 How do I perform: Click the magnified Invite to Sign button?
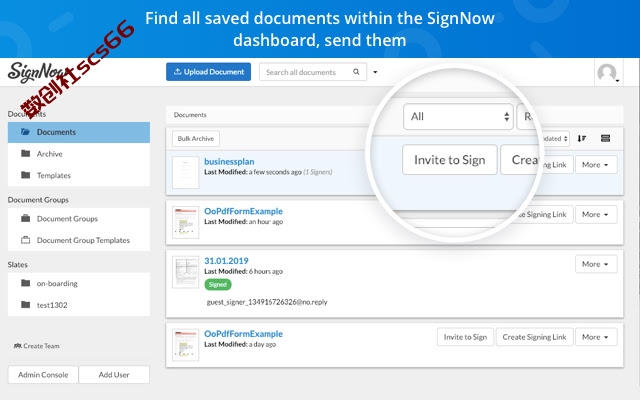pyautogui.click(x=449, y=160)
